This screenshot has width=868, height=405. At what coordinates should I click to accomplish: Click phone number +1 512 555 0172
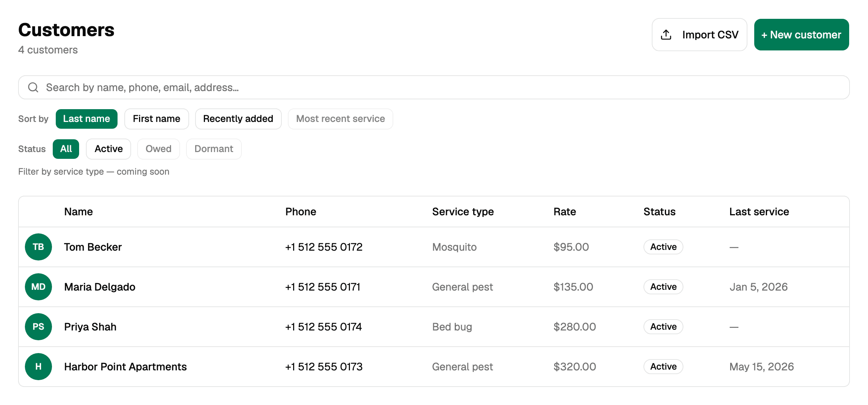tap(324, 247)
